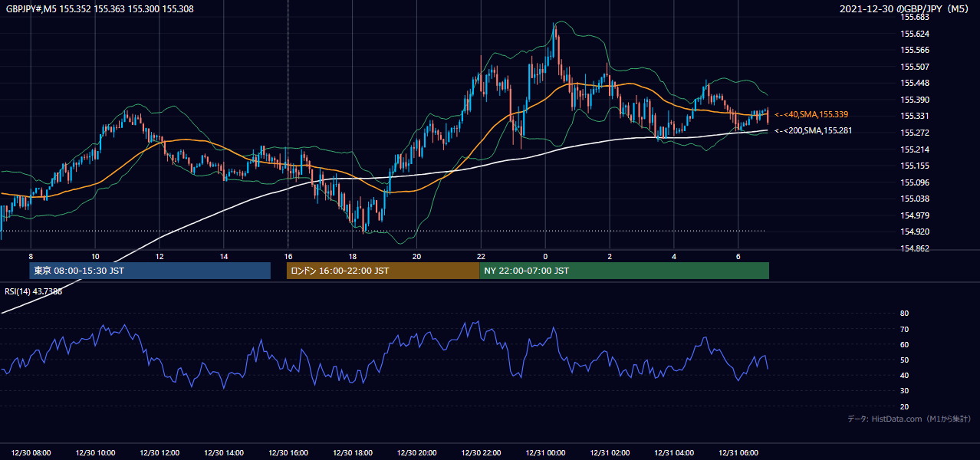Click the 12/30 12:00 time axis label
This screenshot has height=460, width=980.
click(160, 452)
